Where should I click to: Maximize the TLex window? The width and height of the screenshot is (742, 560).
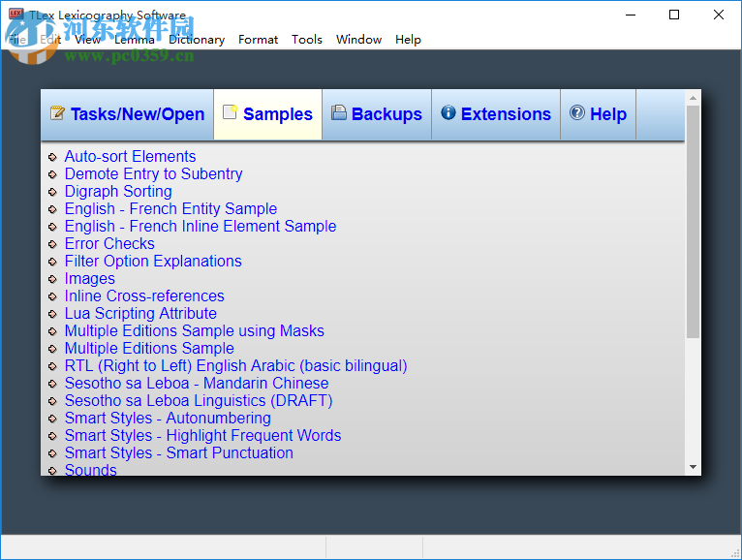(674, 16)
